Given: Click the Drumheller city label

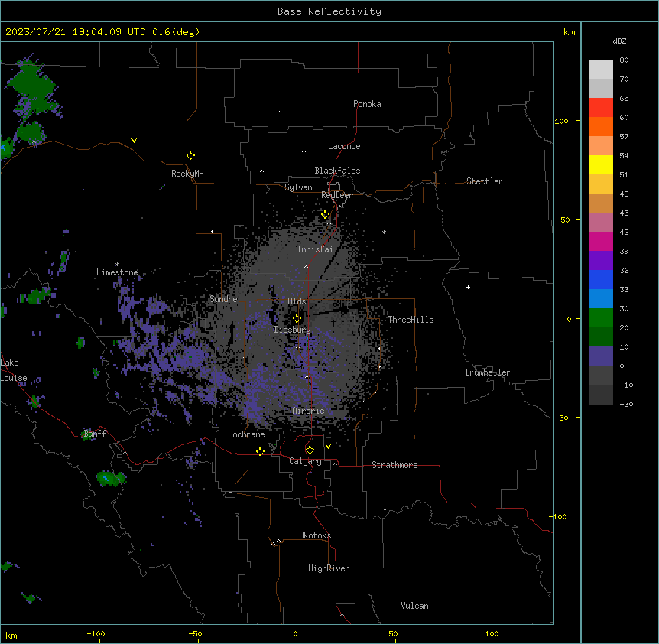Looking at the screenshot, I should (488, 372).
